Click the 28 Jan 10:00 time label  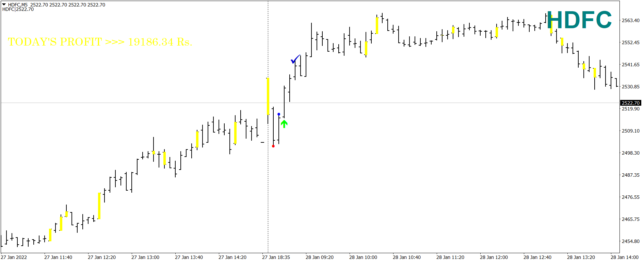pos(363,257)
